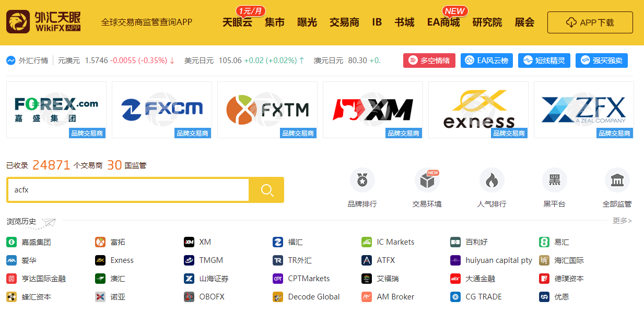Open the FXCM broker card
Viewport: 644px width, 313px height.
pos(162,110)
